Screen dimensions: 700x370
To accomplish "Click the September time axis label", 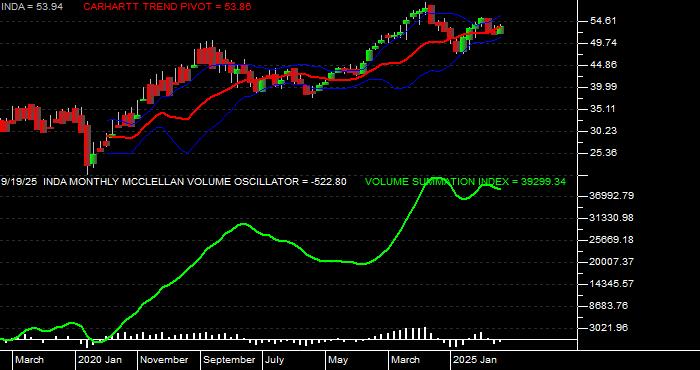I will coord(229,360).
